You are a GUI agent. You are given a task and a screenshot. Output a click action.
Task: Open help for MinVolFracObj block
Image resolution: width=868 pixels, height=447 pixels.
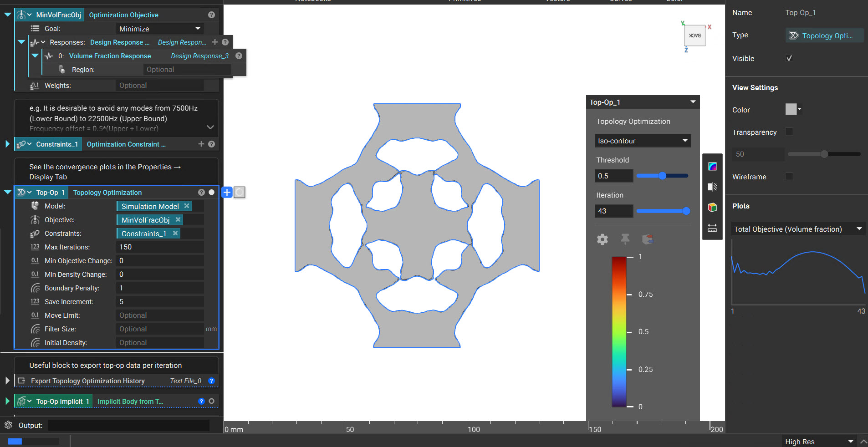[x=211, y=15]
